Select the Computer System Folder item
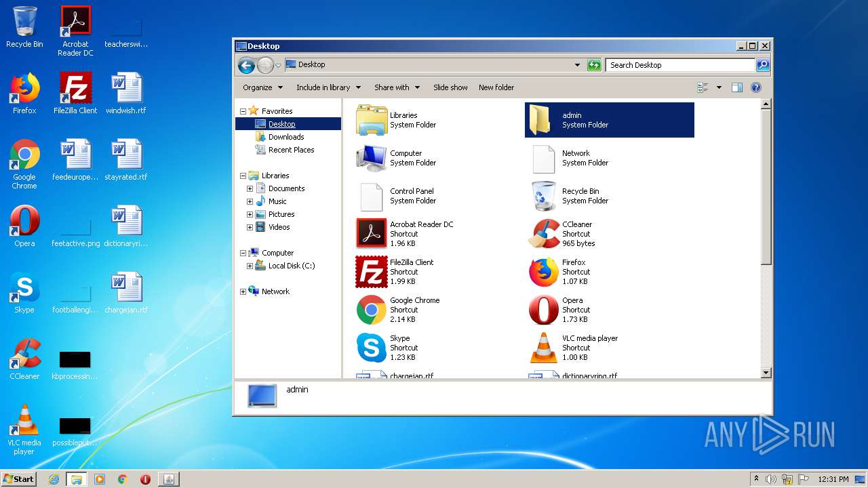The image size is (868, 488). [x=437, y=158]
